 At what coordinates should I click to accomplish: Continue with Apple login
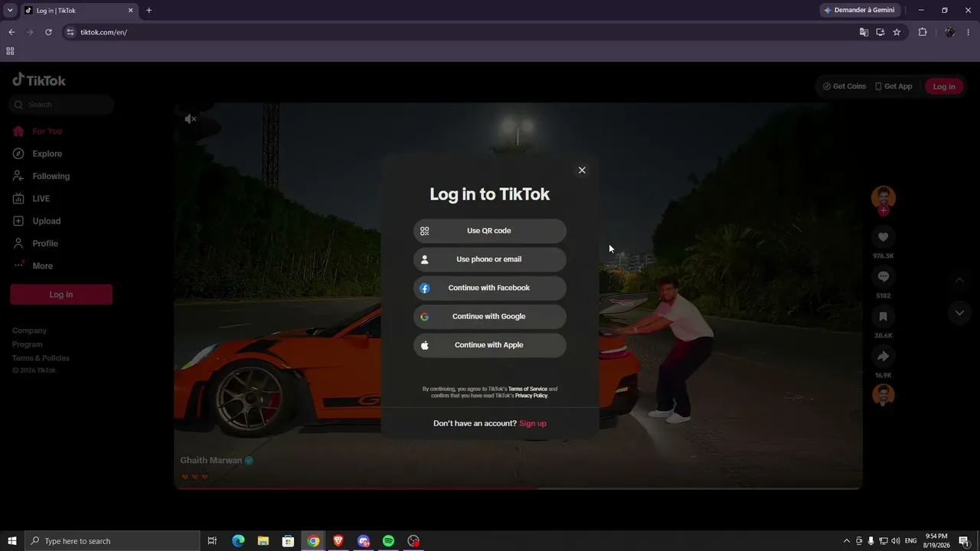(x=490, y=345)
